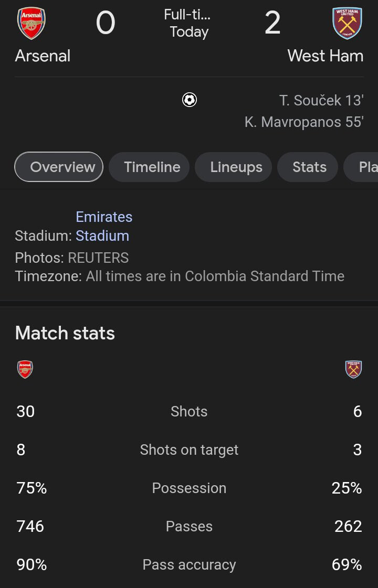
Task: Click the West Ham crest in the scoreboard
Action: 348,24
